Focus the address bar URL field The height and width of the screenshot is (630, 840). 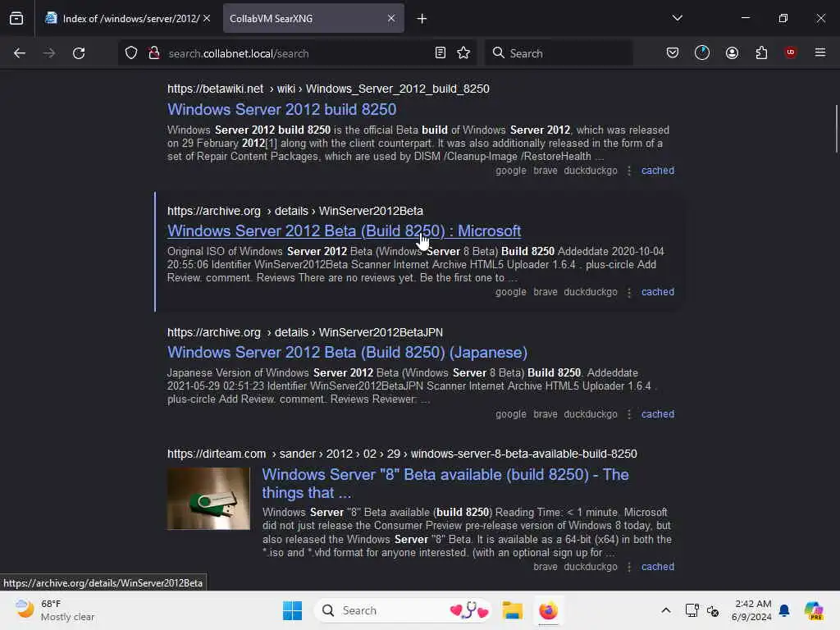coord(297,53)
